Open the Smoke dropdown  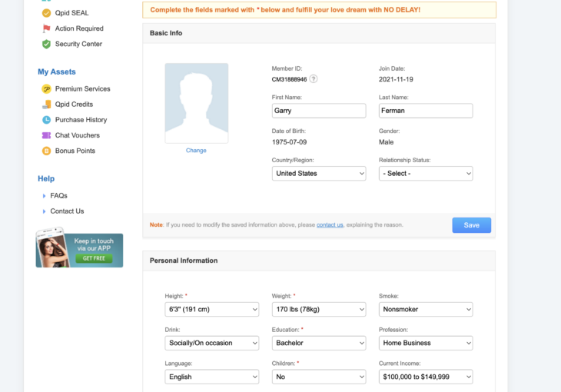(x=426, y=309)
